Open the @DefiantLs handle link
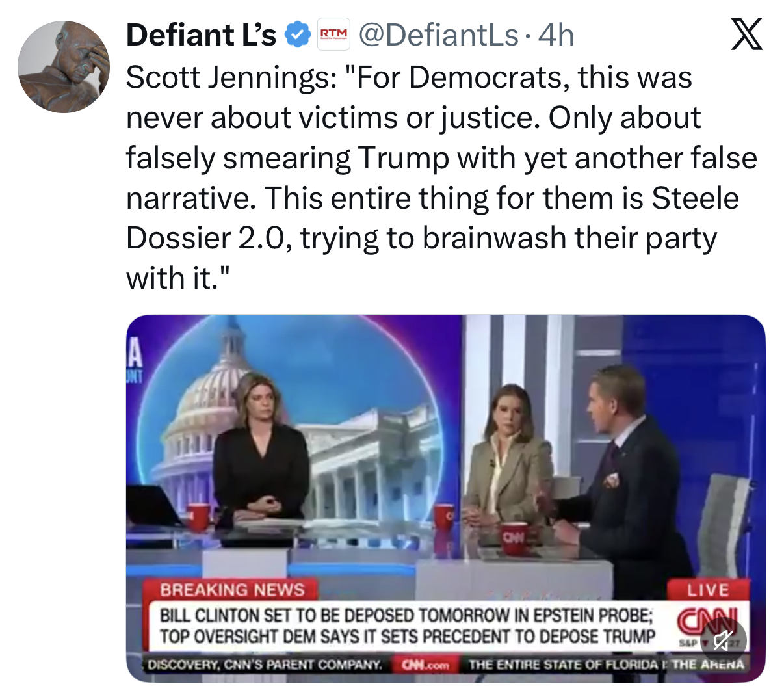Viewport: 784px width, 686px height. click(438, 35)
